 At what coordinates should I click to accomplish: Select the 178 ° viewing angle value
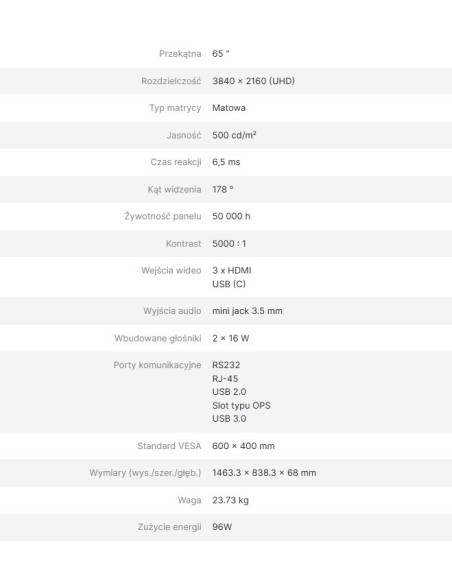coord(223,189)
